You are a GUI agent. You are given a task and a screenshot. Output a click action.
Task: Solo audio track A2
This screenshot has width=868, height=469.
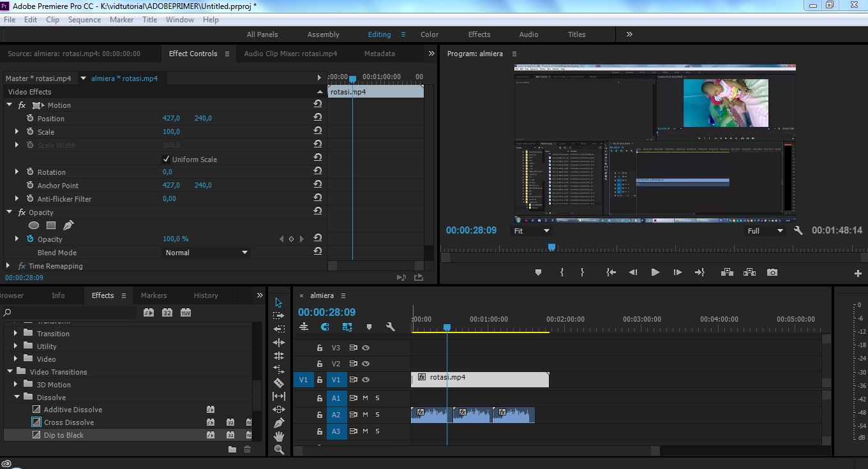click(377, 415)
